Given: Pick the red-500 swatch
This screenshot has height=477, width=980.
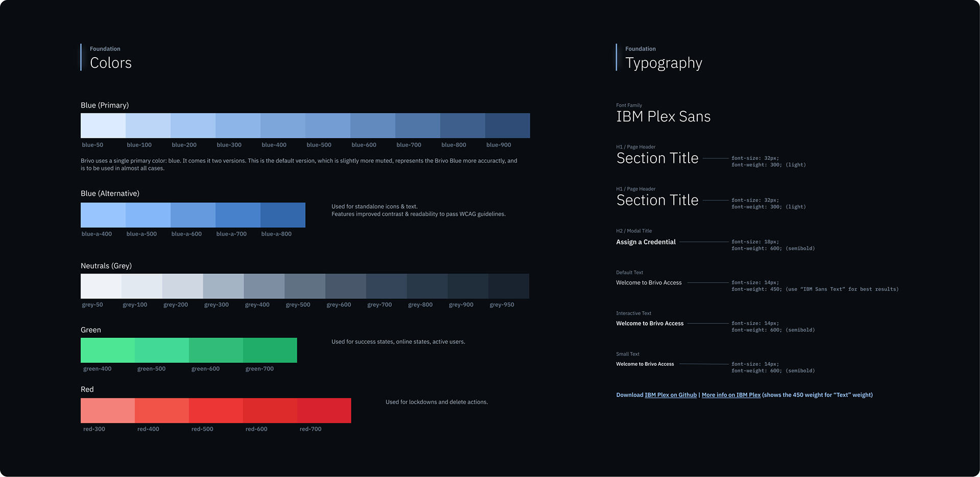Looking at the screenshot, I should [x=216, y=411].
